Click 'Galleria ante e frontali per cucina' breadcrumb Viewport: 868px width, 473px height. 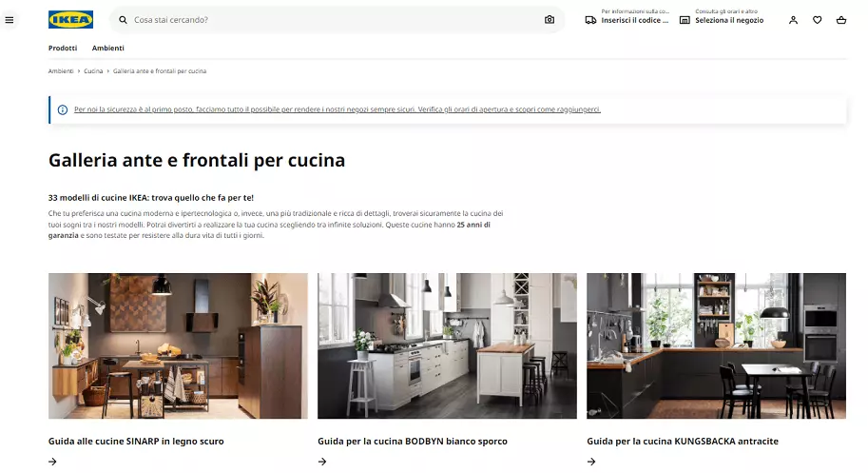click(x=160, y=70)
